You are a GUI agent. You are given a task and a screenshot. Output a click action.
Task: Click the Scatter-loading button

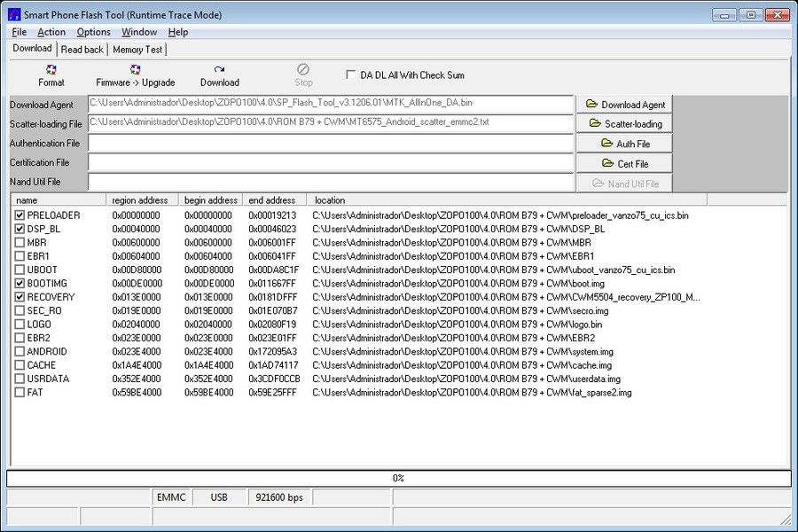[624, 124]
